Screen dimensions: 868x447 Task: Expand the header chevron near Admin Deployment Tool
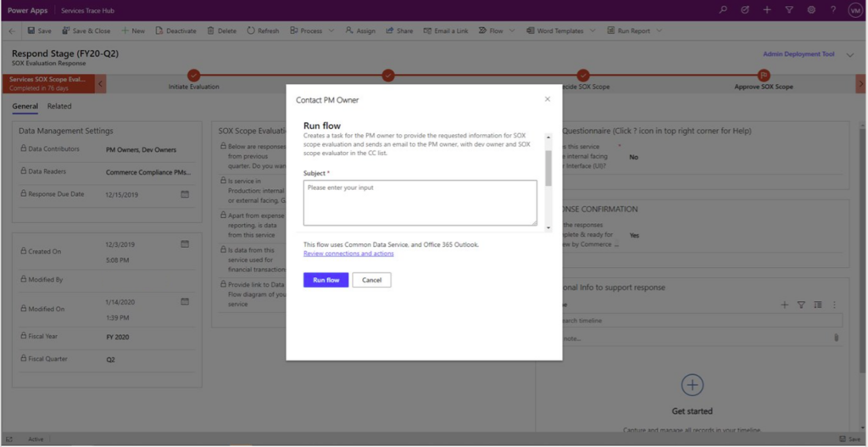tap(849, 55)
